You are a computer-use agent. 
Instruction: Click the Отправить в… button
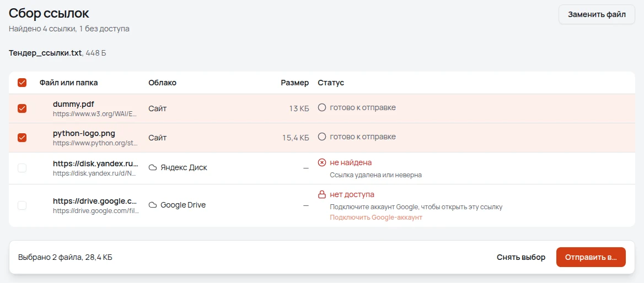pyautogui.click(x=591, y=257)
